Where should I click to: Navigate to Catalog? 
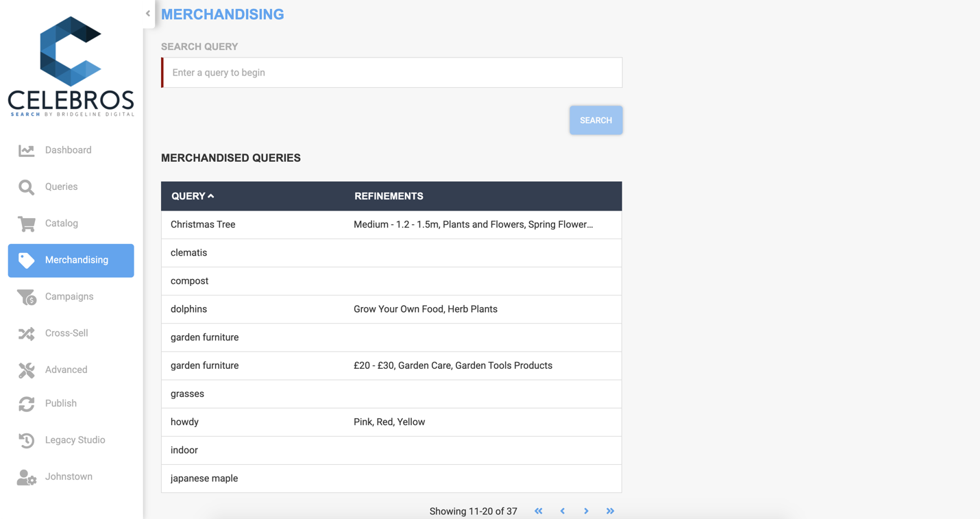(71, 224)
